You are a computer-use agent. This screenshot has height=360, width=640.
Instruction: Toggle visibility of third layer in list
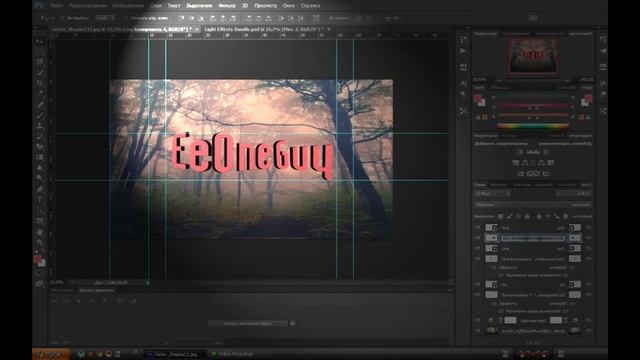coord(478,248)
